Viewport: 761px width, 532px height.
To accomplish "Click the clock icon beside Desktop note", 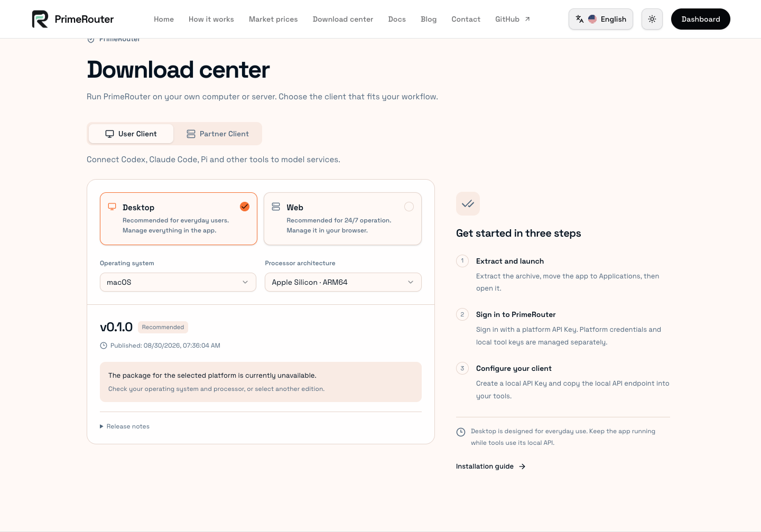I will [461, 432].
